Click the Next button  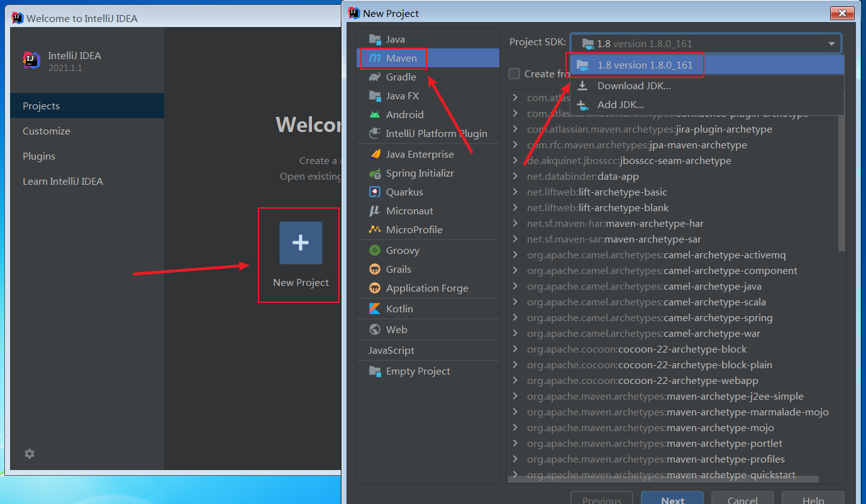pyautogui.click(x=672, y=499)
